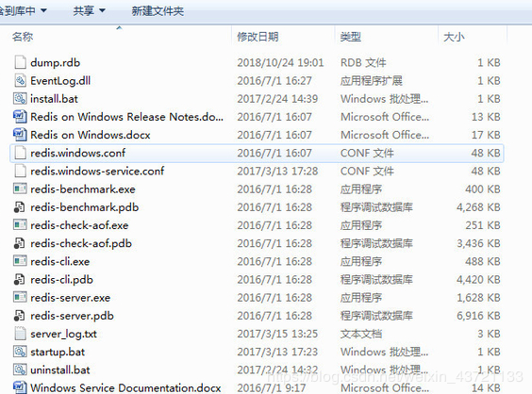Image resolution: width=532 pixels, height=394 pixels.
Task: Click uninstall.bat batch file icon
Action: click(x=20, y=369)
